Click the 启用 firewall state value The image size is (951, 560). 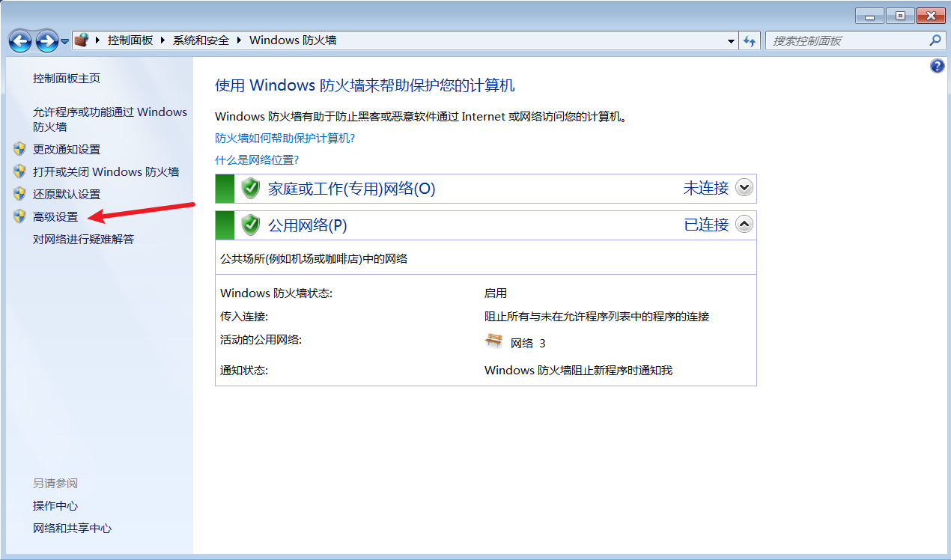pyautogui.click(x=496, y=293)
